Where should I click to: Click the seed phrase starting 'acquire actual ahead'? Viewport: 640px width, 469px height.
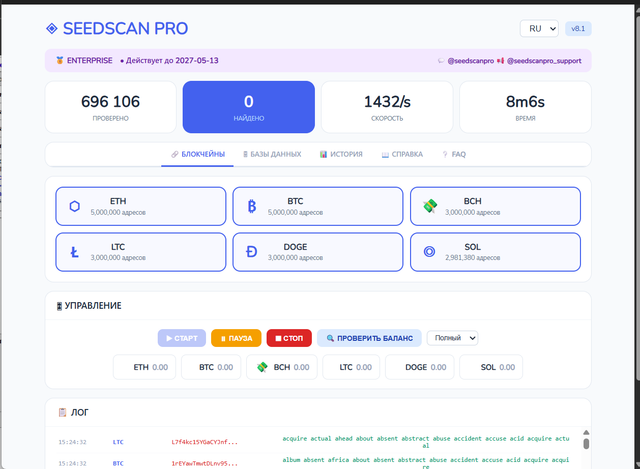coord(426,442)
